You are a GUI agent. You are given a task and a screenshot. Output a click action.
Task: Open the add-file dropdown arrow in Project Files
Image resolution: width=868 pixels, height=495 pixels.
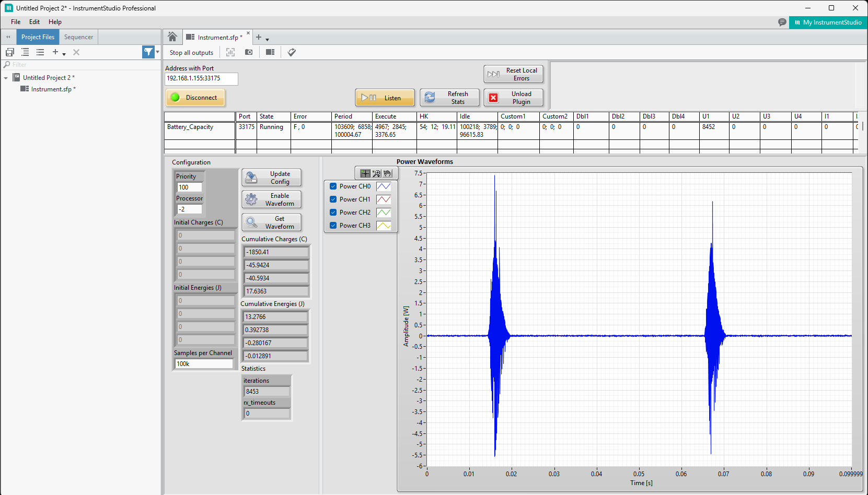(x=64, y=54)
